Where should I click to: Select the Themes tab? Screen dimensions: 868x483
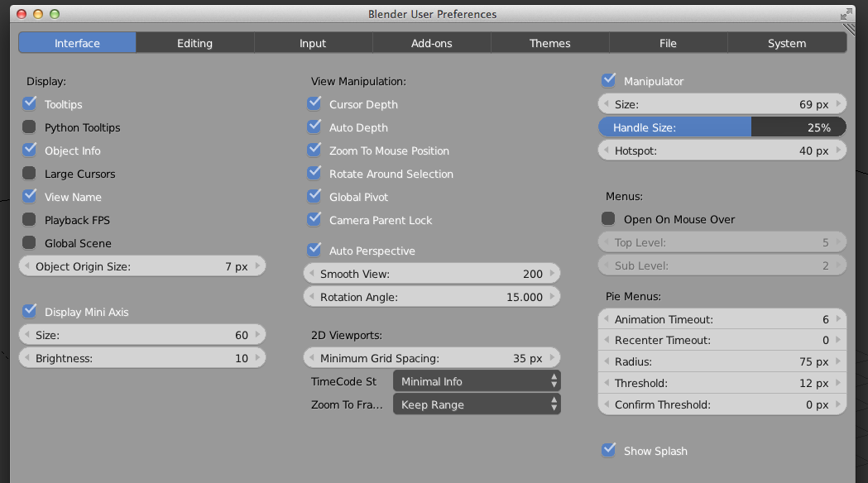click(549, 43)
